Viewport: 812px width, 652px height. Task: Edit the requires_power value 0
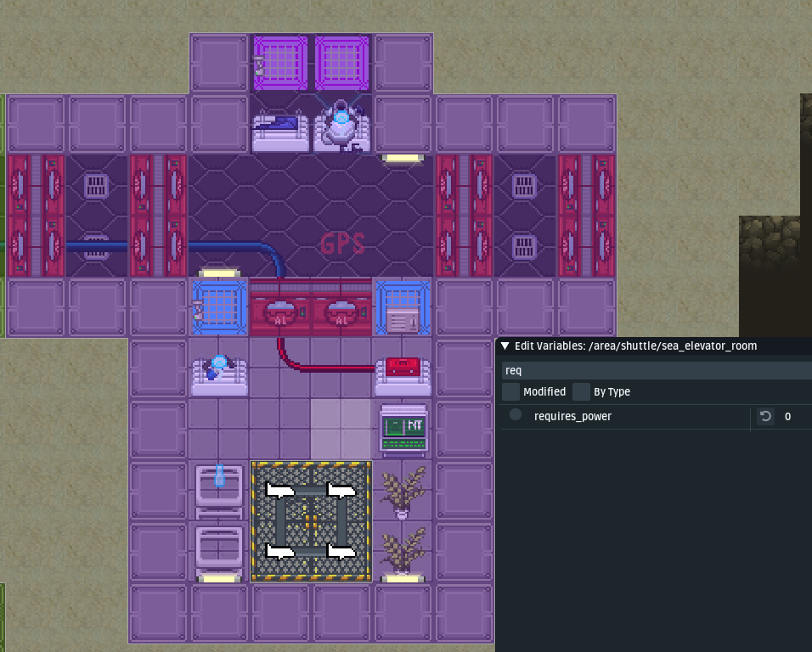(x=787, y=417)
